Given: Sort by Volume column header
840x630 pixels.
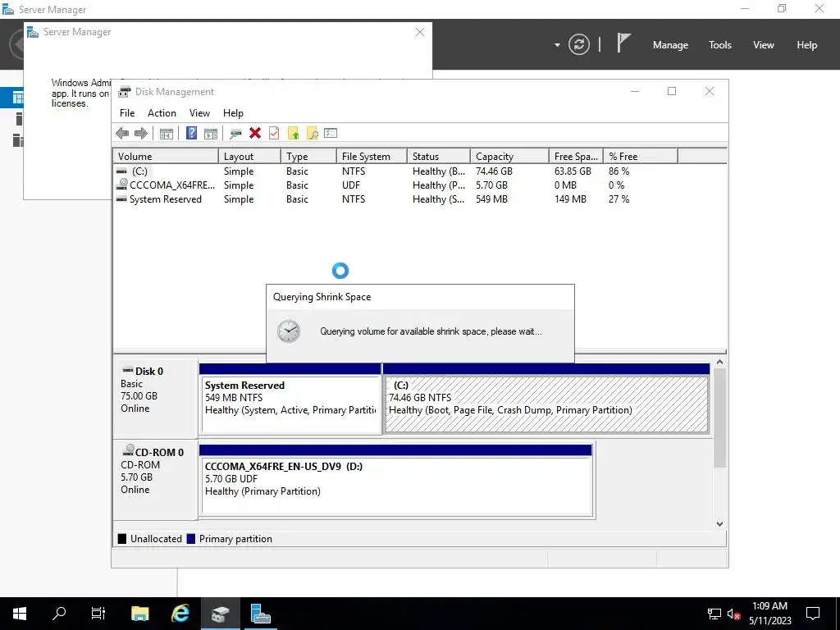Looking at the screenshot, I should point(166,157).
